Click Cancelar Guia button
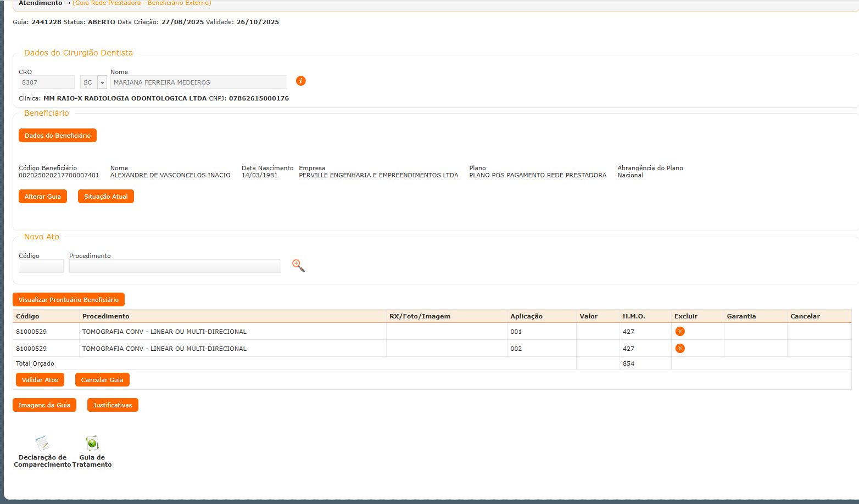 coord(102,380)
